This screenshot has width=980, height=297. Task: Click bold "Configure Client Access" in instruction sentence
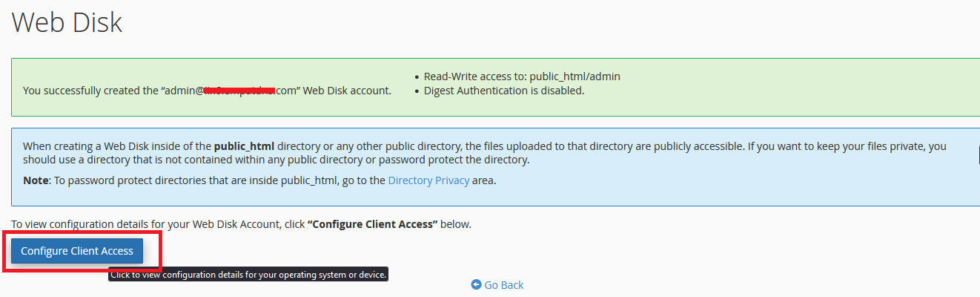tap(371, 223)
